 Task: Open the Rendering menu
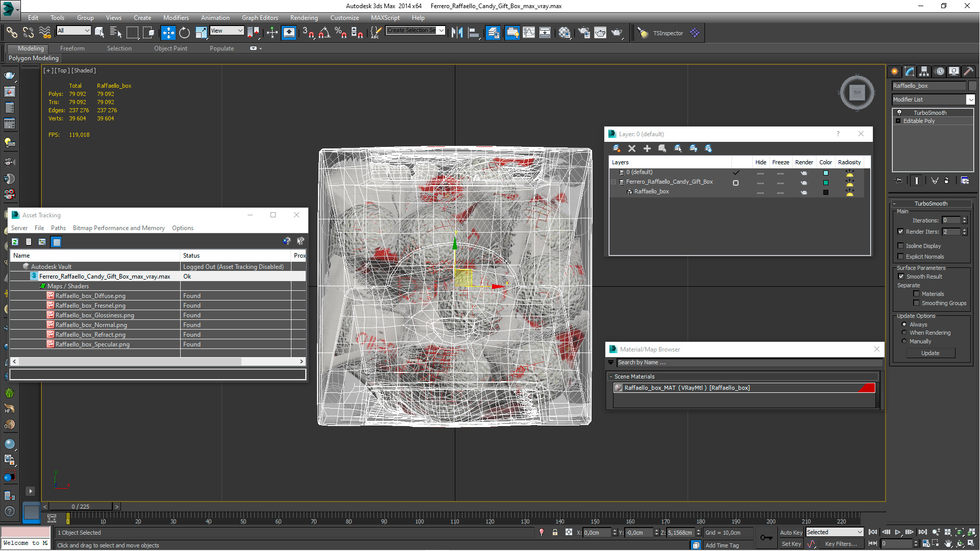click(304, 17)
